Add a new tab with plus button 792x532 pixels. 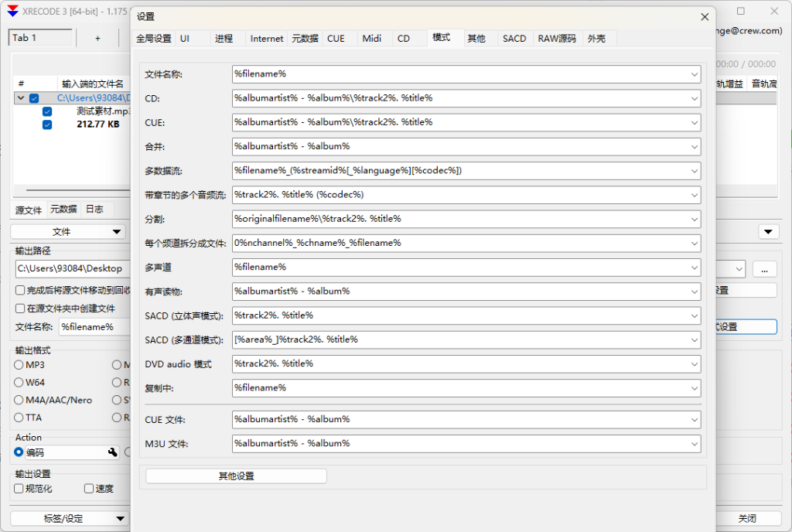click(97, 38)
